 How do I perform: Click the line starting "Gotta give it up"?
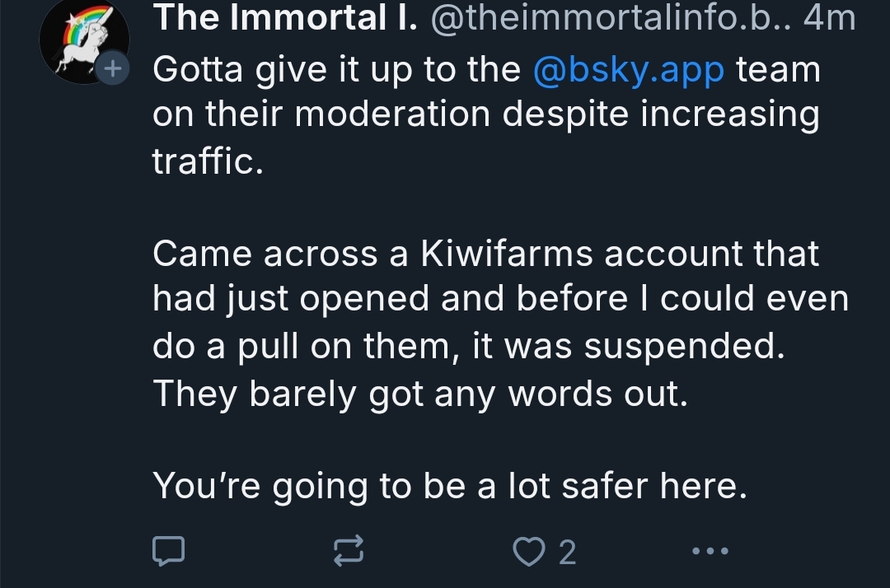[x=336, y=70]
